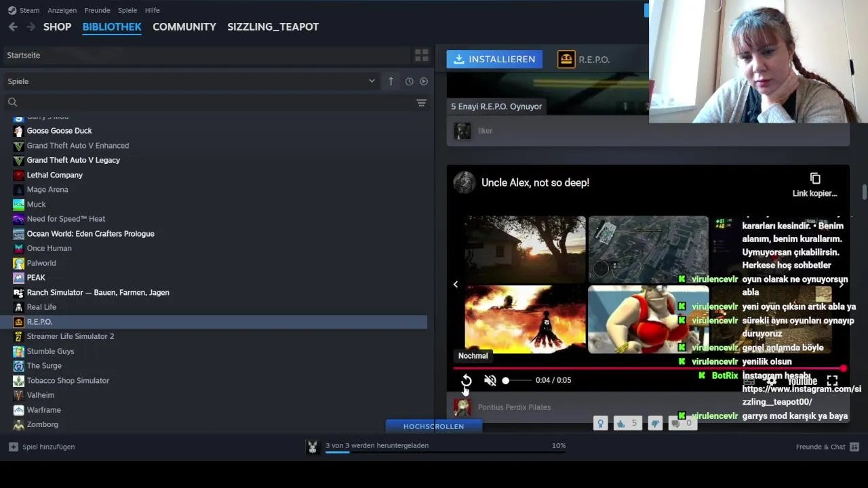The height and width of the screenshot is (488, 868).
Task: Open the SIZZLING_TEAPOT profile tab
Action: coord(273,26)
